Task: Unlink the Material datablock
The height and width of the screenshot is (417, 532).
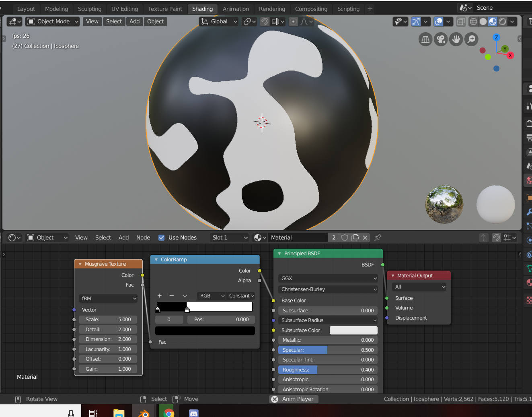Action: 365,237
